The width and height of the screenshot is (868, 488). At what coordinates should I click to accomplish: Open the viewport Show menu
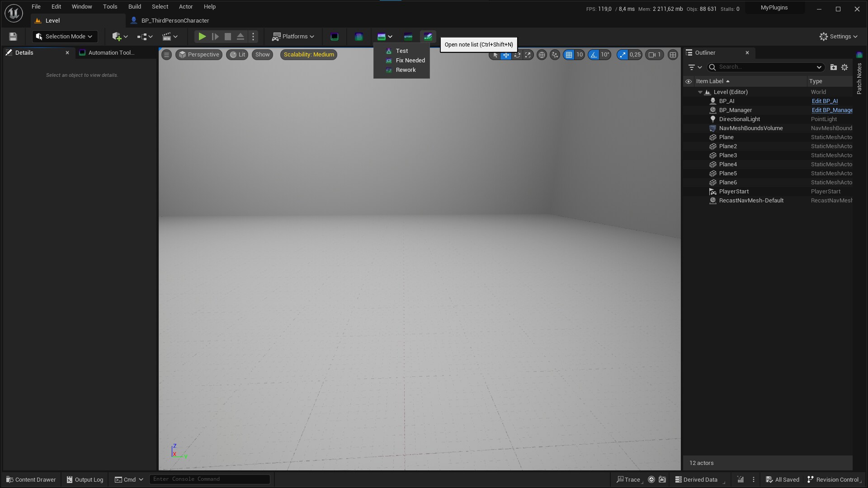point(262,55)
